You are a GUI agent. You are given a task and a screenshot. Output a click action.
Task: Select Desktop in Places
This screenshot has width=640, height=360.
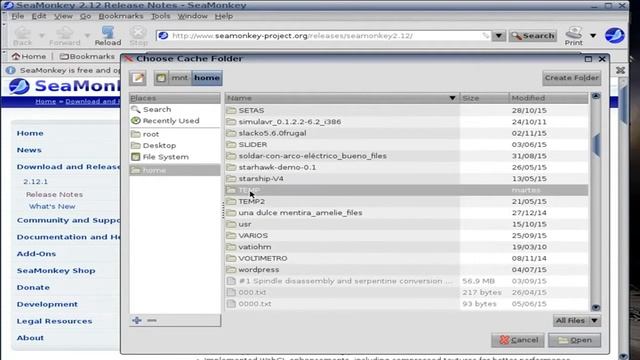pos(175,145)
